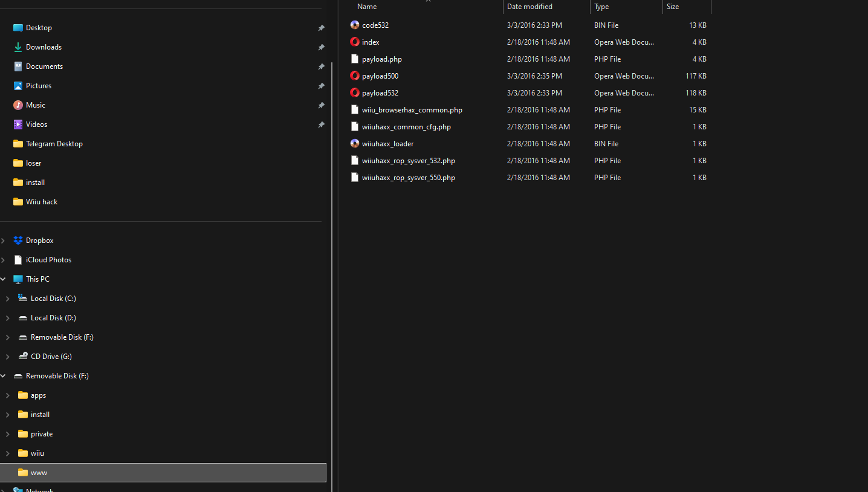
Task: Unpin Music using its pin icon
Action: [x=321, y=105]
